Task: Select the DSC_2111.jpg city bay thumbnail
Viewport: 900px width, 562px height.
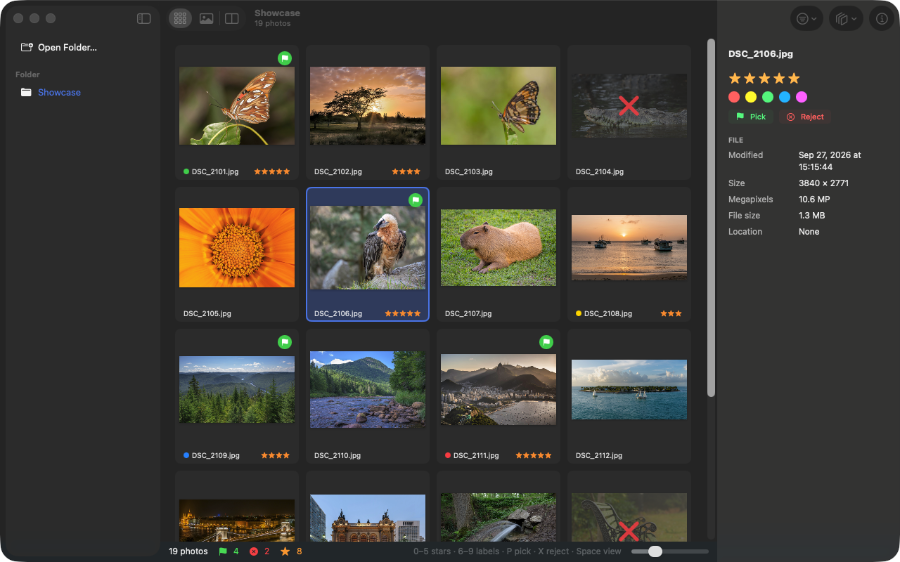Action: tap(498, 390)
